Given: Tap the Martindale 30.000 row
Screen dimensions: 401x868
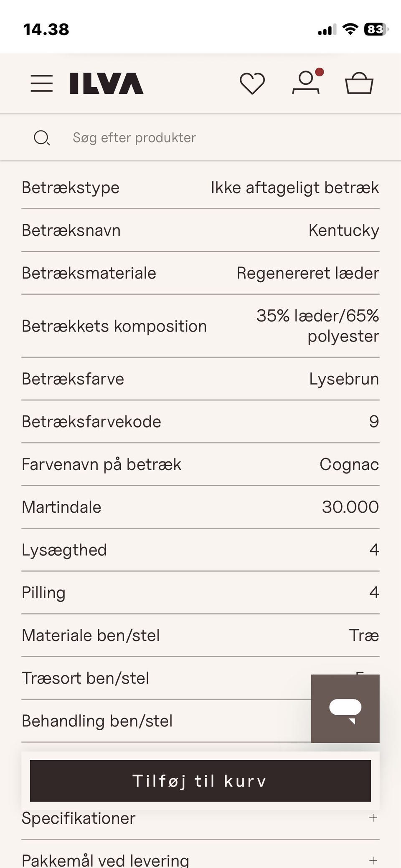Looking at the screenshot, I should click(x=200, y=507).
